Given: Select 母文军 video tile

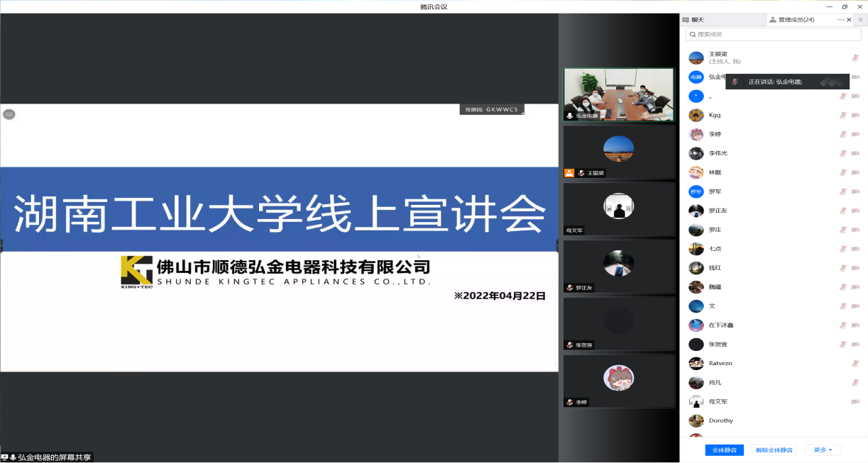Looking at the screenshot, I should click(x=619, y=209).
